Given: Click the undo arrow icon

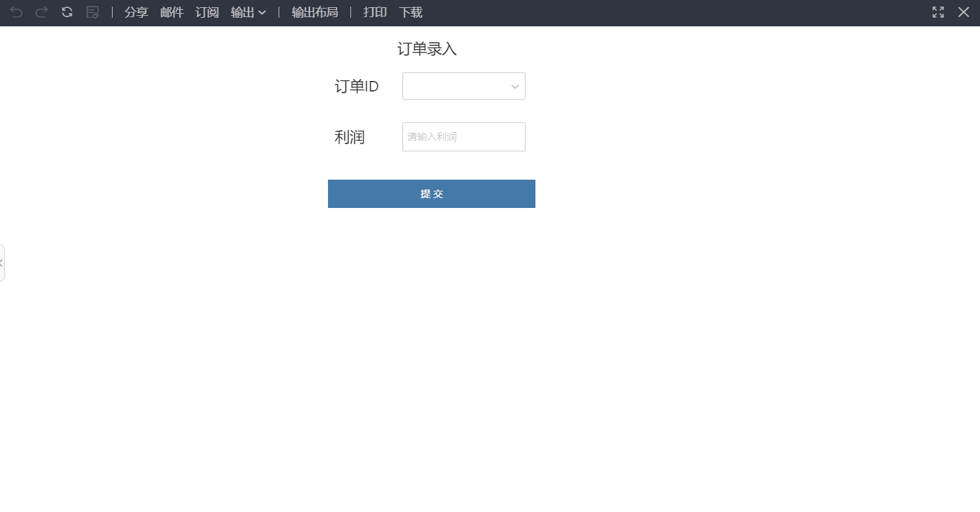Looking at the screenshot, I should 16,13.
